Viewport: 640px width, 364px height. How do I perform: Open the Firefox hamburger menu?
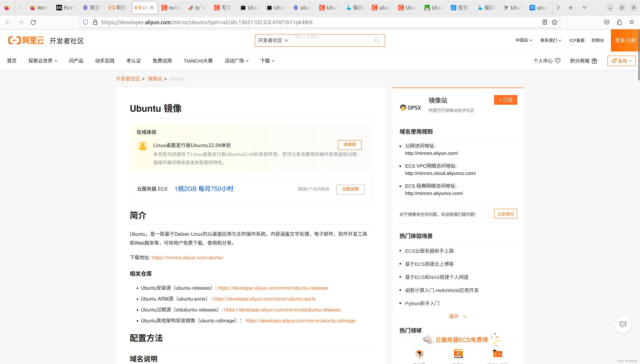pos(632,22)
